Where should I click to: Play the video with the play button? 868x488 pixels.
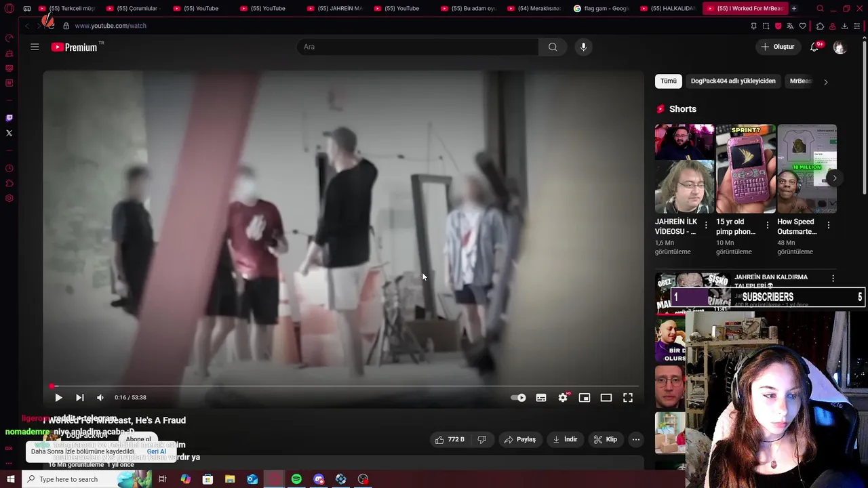(x=58, y=398)
